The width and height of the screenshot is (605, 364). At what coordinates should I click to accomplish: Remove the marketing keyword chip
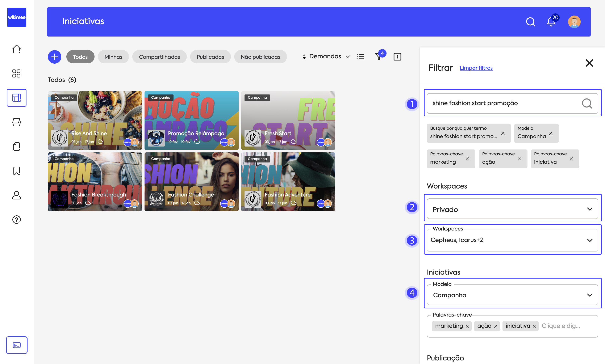(x=467, y=159)
